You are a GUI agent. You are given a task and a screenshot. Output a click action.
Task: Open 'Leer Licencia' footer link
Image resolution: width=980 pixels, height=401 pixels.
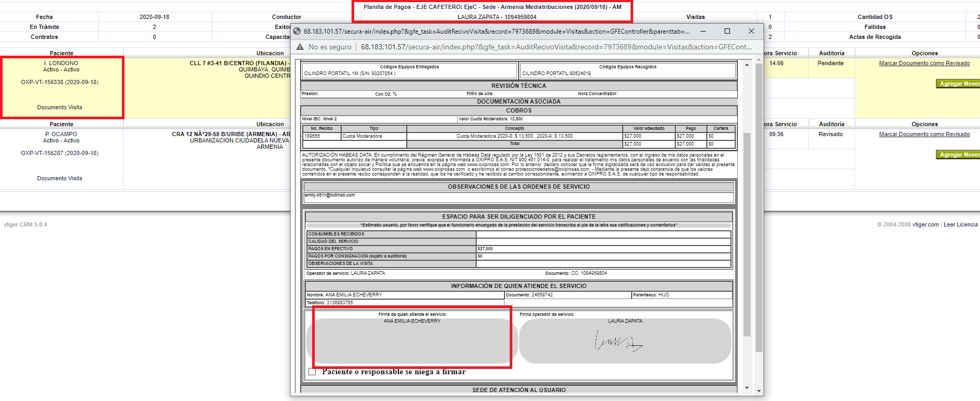[x=961, y=224]
